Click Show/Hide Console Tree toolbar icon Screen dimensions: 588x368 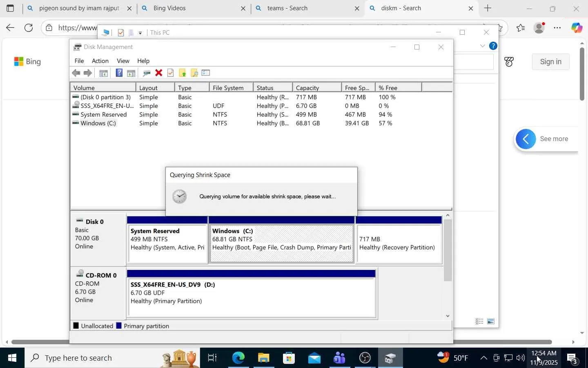pyautogui.click(x=104, y=73)
